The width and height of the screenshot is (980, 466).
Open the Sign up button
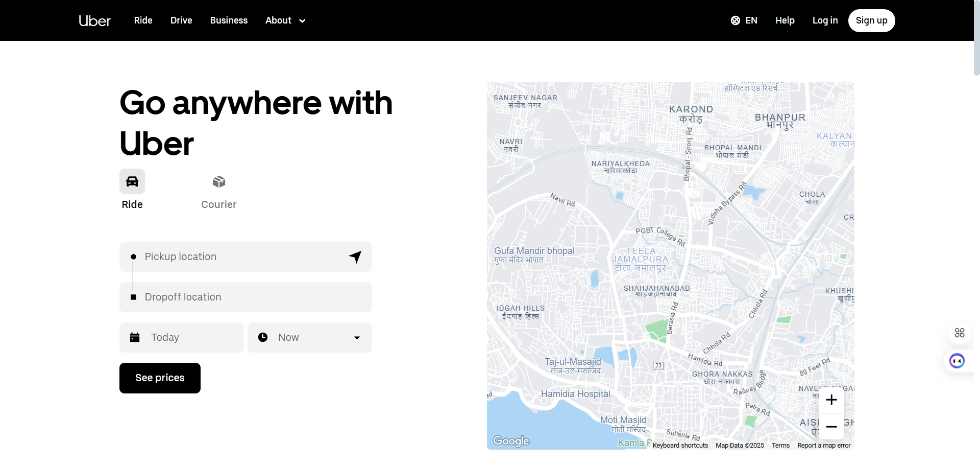tap(871, 20)
